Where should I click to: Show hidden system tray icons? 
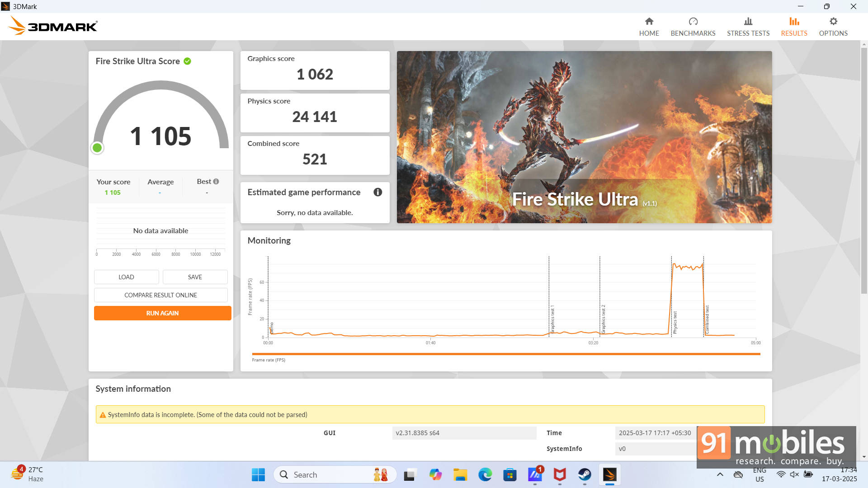coord(720,474)
